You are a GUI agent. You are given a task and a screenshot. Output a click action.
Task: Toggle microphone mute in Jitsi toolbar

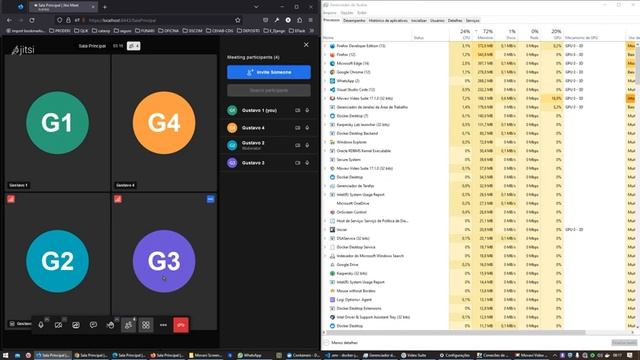coord(41,325)
